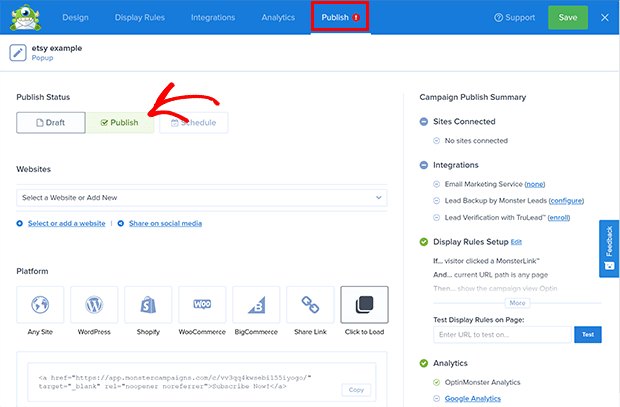This screenshot has width=620, height=407.
Task: Choose the Shopify platform icon
Action: tap(148, 305)
